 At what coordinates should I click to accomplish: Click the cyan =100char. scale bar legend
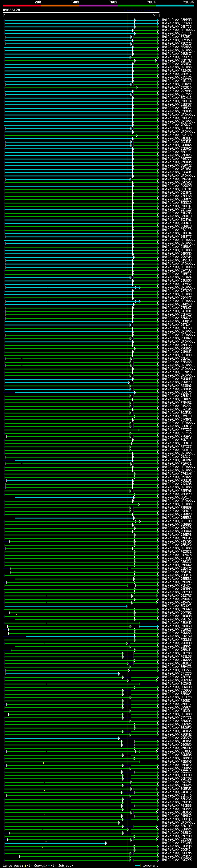(147, 865)
